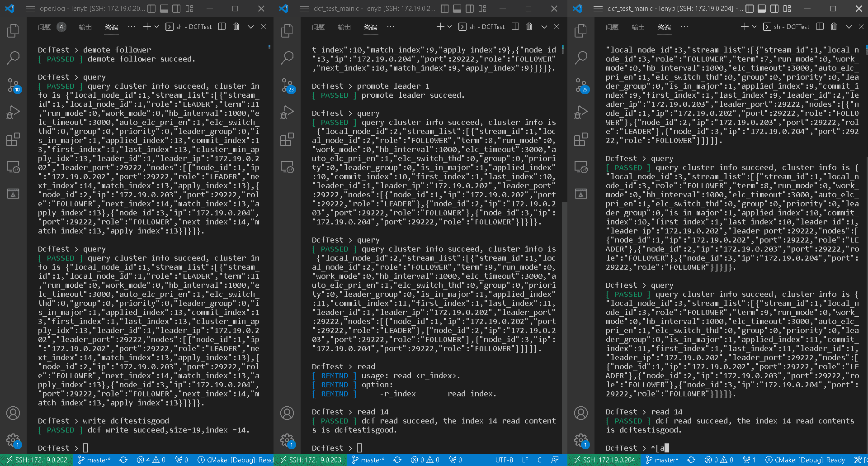Click master* branch in 172.19.0.202 status bar
Screen dimensions: 868x466
pos(94,460)
